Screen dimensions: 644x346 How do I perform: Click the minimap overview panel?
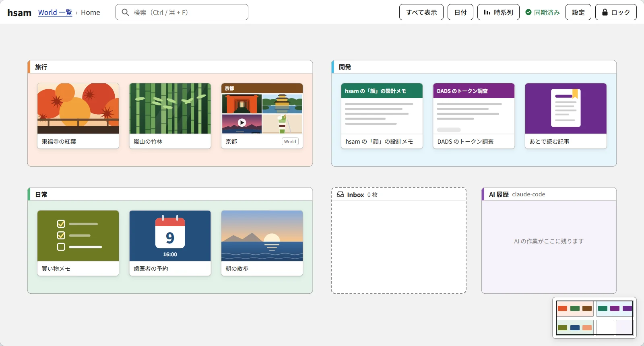click(594, 318)
